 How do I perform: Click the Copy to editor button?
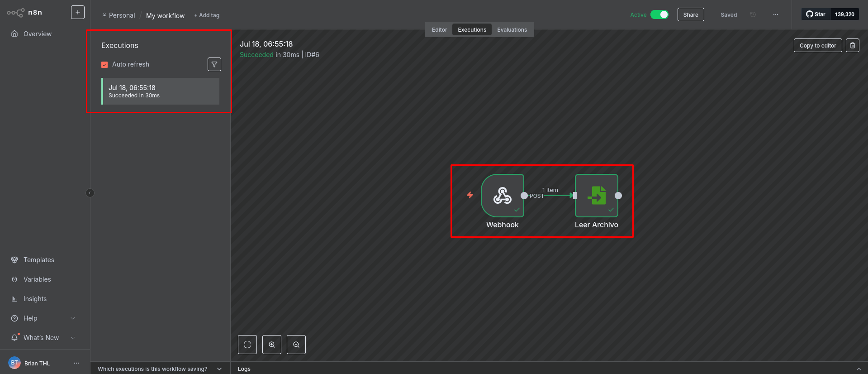tap(817, 45)
